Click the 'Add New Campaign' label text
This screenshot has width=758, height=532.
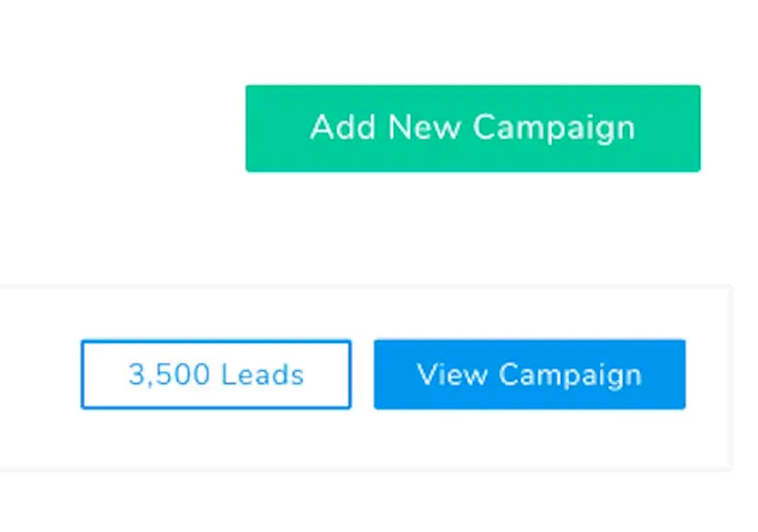click(473, 128)
